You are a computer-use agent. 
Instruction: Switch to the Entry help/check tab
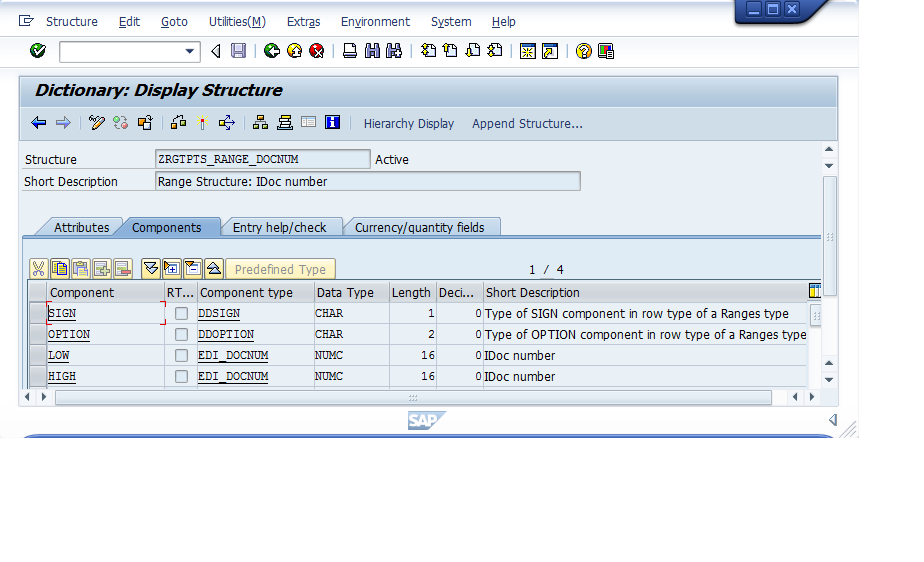[x=279, y=227]
